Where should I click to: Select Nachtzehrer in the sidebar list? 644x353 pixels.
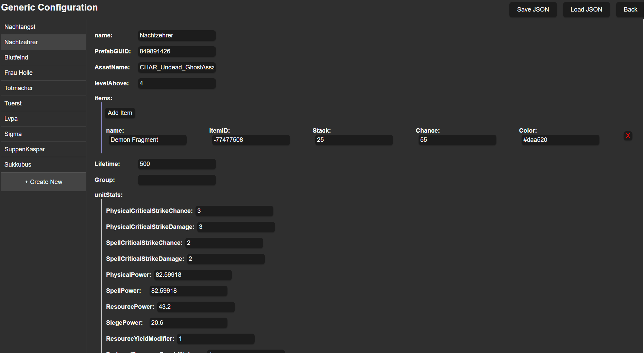44,42
